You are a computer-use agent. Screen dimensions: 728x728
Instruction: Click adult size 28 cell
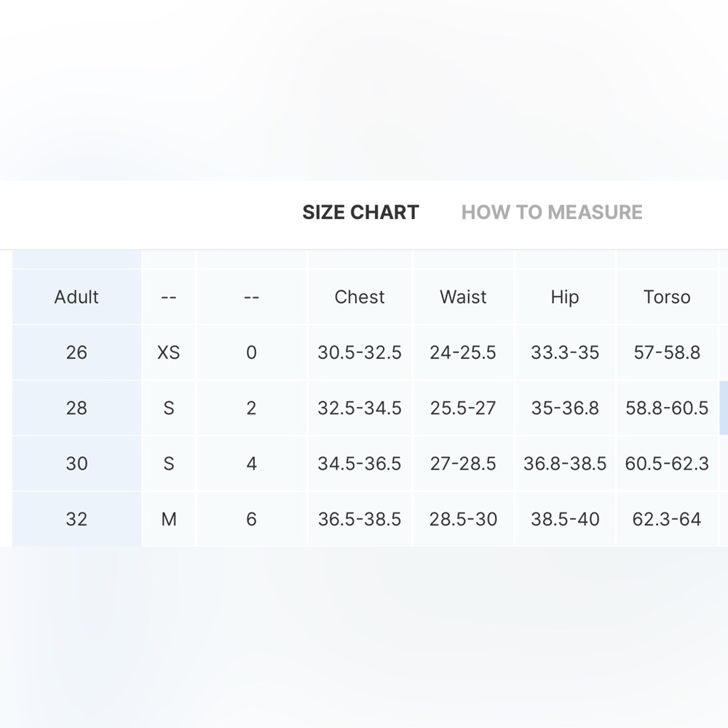pyautogui.click(x=76, y=408)
